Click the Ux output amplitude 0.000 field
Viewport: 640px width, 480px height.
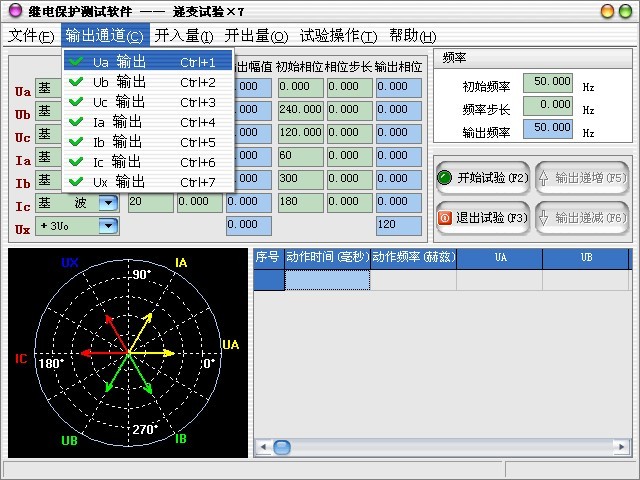click(249, 226)
